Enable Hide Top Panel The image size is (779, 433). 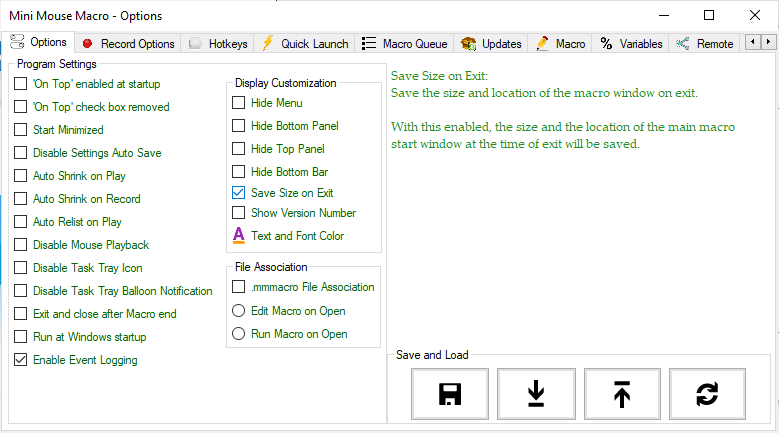[x=238, y=148]
